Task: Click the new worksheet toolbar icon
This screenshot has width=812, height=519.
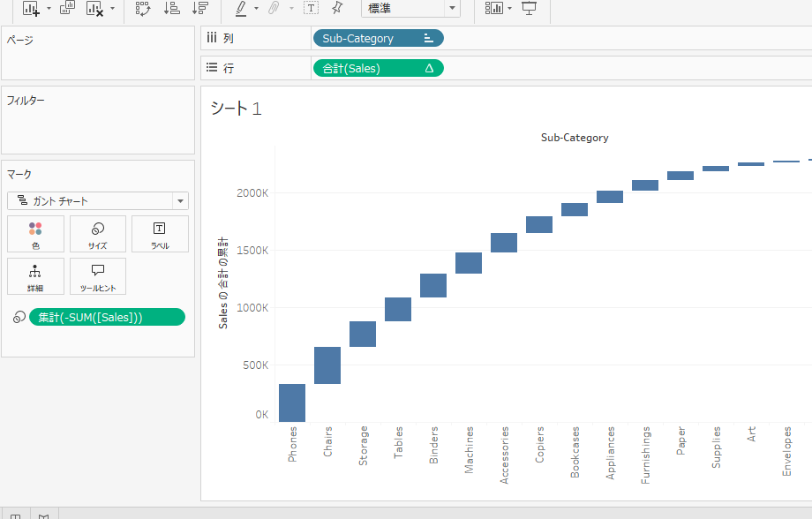Action: (31, 8)
